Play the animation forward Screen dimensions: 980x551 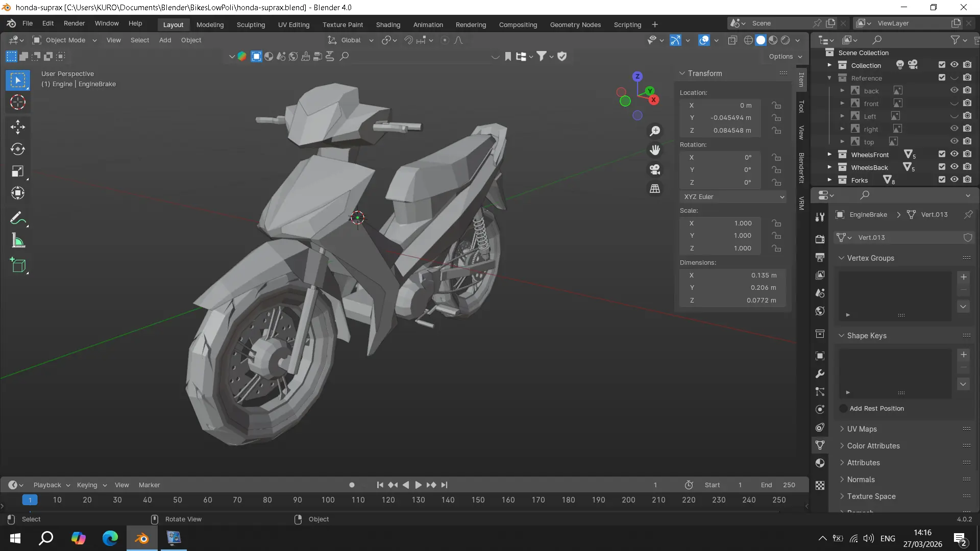point(418,485)
